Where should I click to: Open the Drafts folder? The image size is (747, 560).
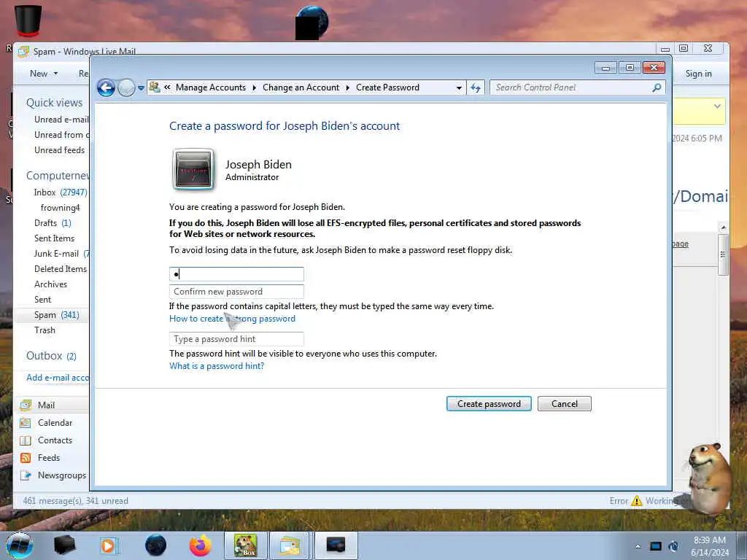[53, 223]
